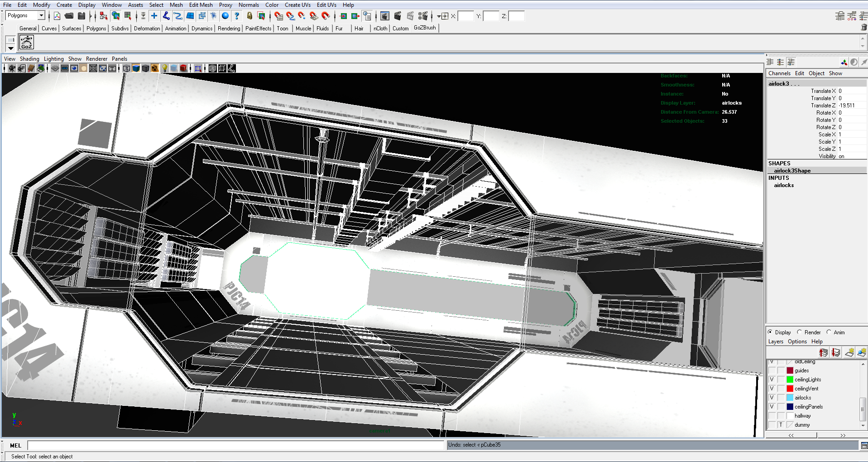Click the Open Scene folder icon
This screenshot has width=868, height=462.
coord(69,16)
